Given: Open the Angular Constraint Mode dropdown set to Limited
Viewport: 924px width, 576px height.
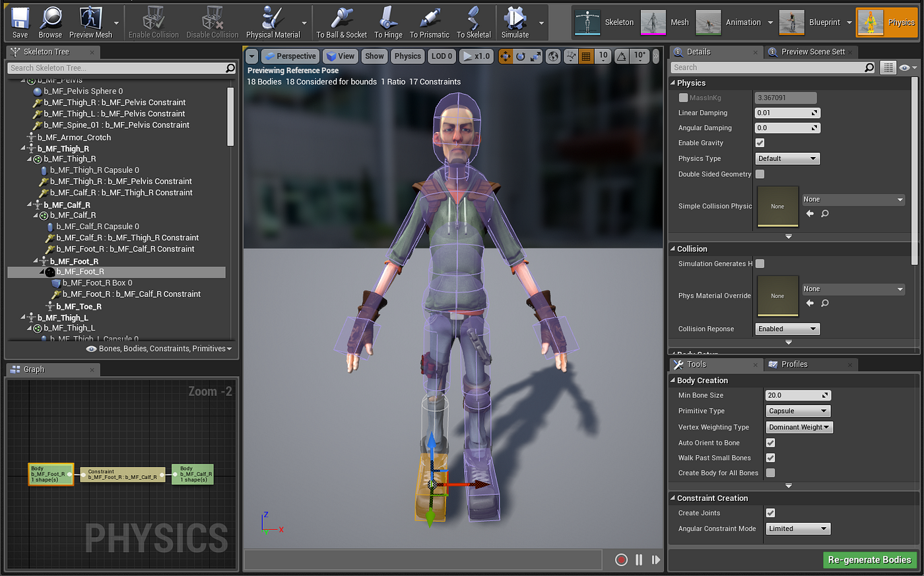Looking at the screenshot, I should point(798,528).
